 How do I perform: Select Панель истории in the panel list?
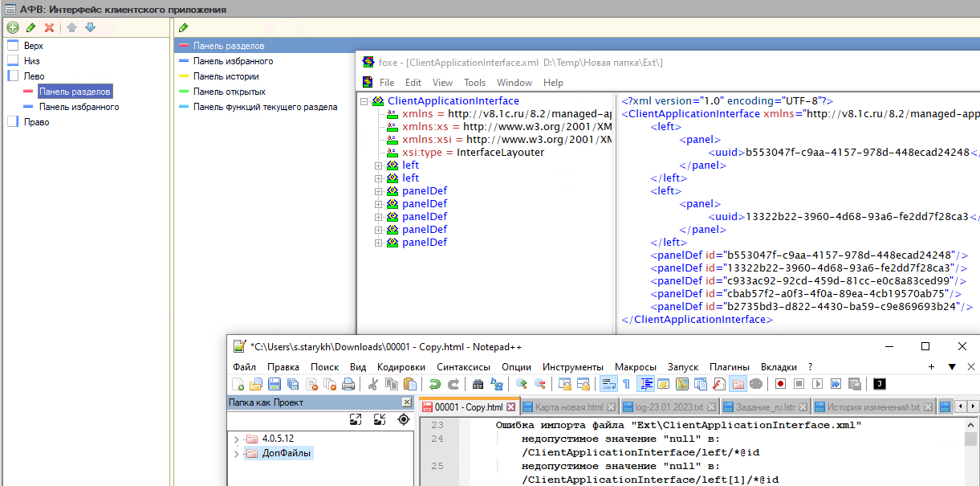point(226,76)
